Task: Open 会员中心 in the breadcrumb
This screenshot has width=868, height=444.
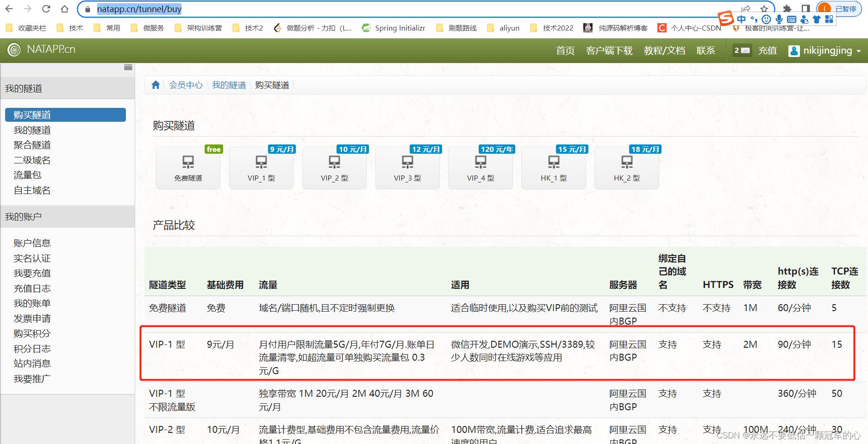Action: coord(186,85)
